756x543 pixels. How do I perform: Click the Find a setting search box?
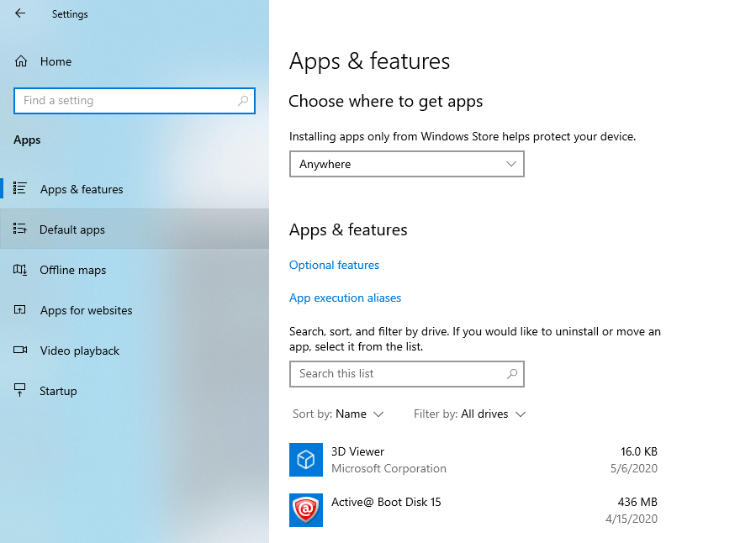click(x=135, y=101)
